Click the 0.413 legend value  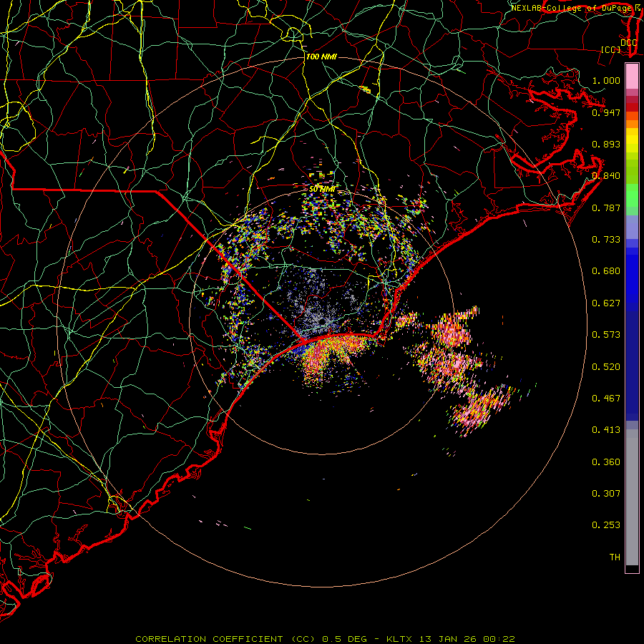click(x=606, y=430)
